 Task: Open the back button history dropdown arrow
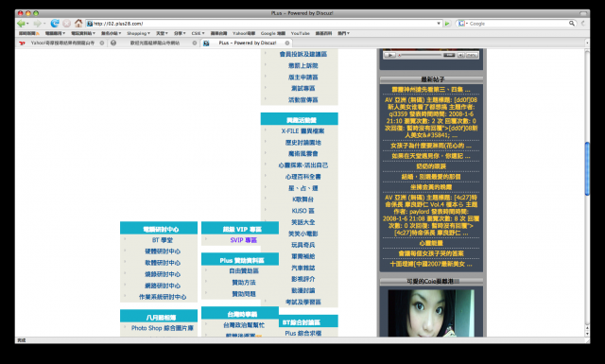pyautogui.click(x=27, y=24)
